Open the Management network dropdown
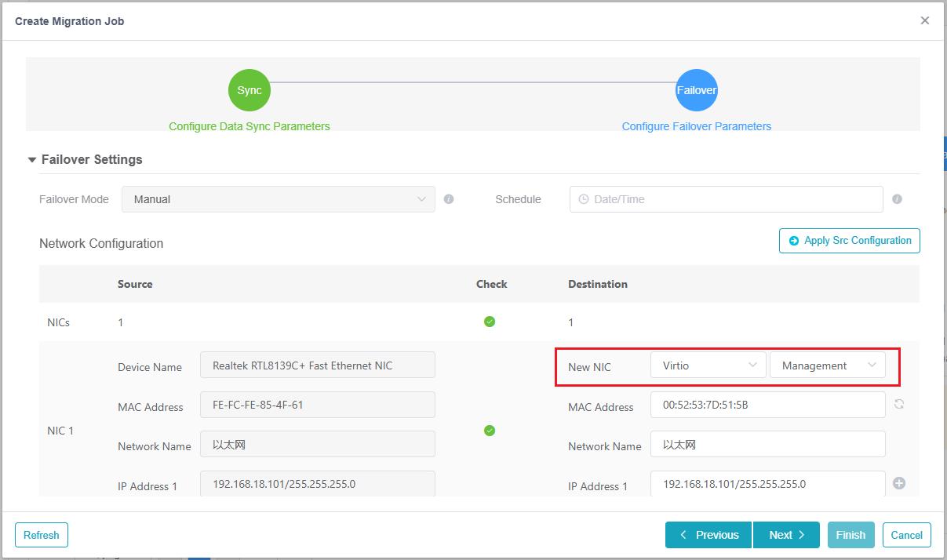947x560 pixels. click(x=828, y=365)
